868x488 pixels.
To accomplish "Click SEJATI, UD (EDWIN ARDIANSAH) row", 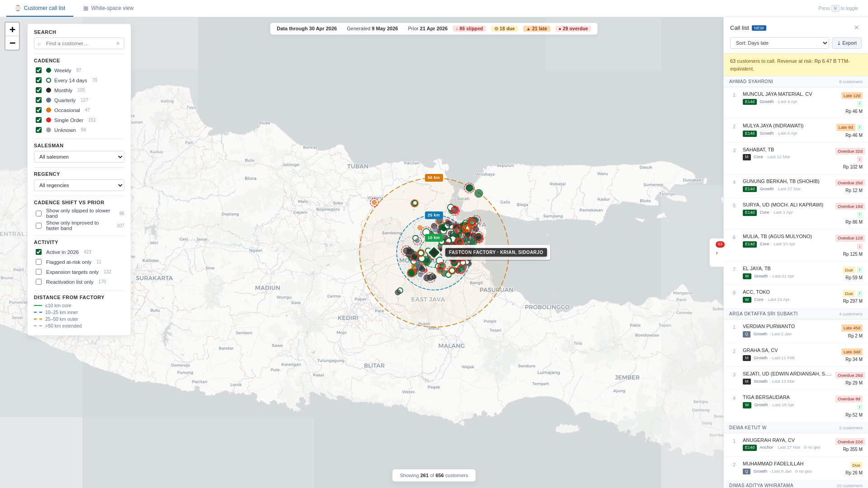I will [796, 379].
